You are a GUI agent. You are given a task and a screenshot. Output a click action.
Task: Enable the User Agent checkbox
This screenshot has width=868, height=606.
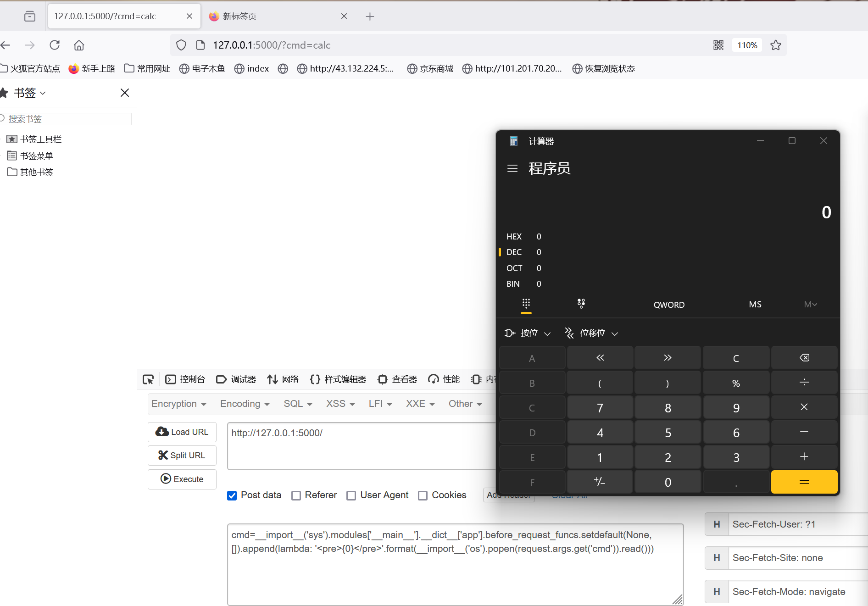click(351, 495)
